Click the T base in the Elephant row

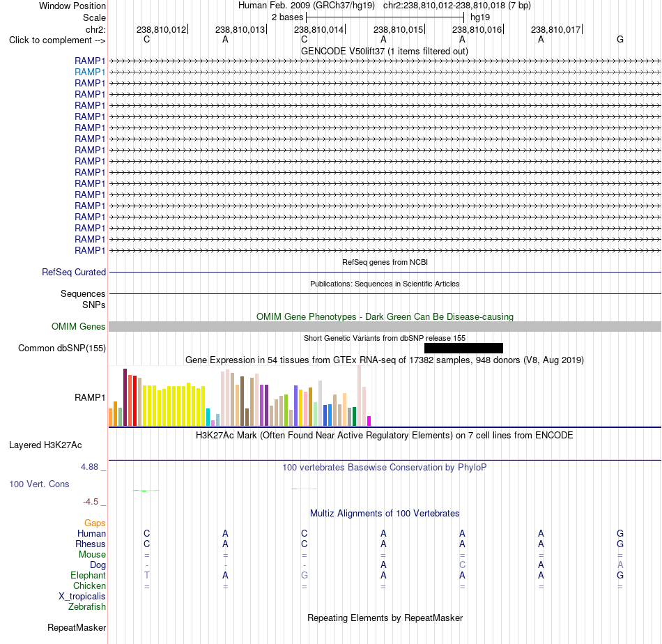pyautogui.click(x=147, y=575)
